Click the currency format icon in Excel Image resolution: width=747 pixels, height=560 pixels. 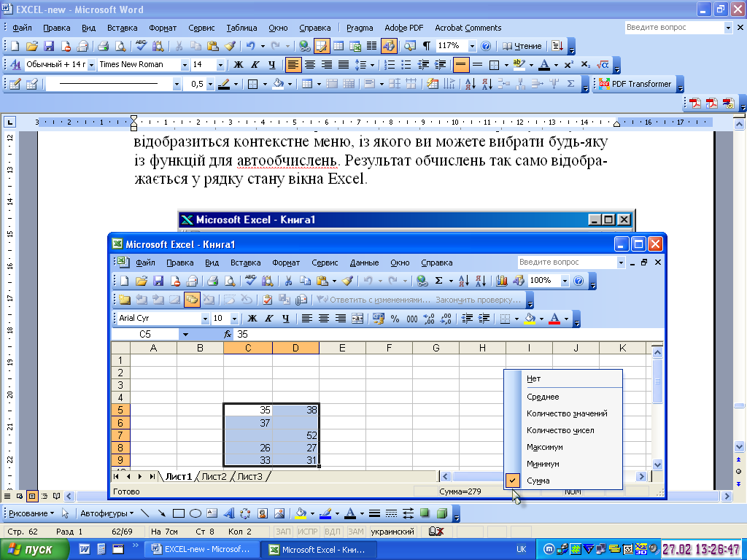pyautogui.click(x=379, y=319)
